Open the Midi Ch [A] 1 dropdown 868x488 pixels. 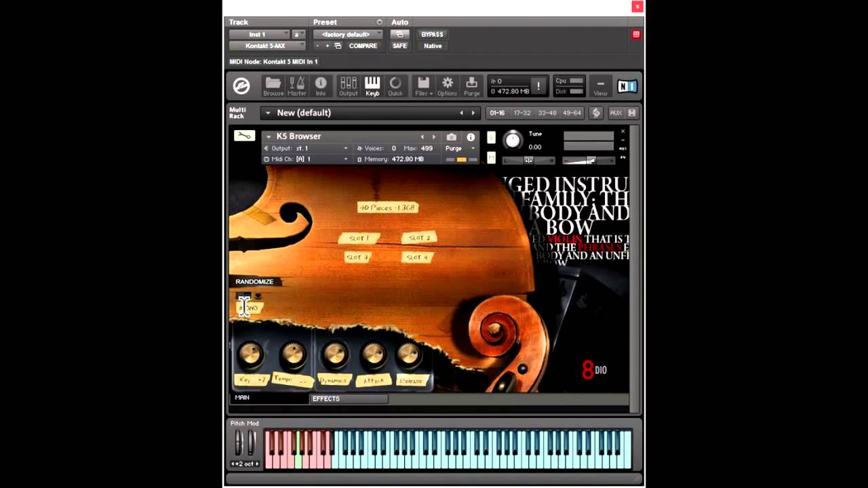tap(307, 159)
